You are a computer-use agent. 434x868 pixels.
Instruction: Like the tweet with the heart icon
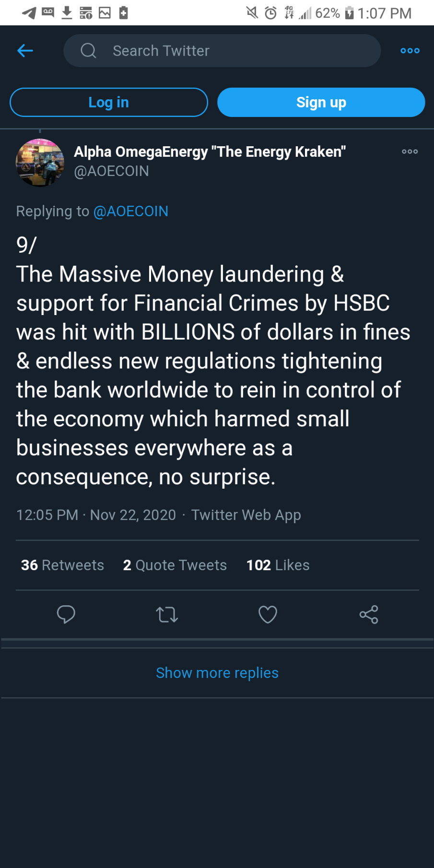[268, 614]
